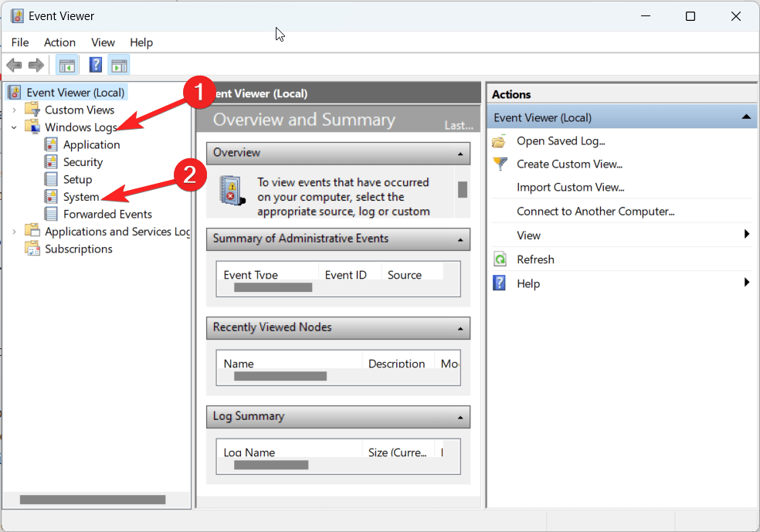Viewport: 760px width, 532px height.
Task: Click Connect to Another Computer... action
Action: click(595, 212)
